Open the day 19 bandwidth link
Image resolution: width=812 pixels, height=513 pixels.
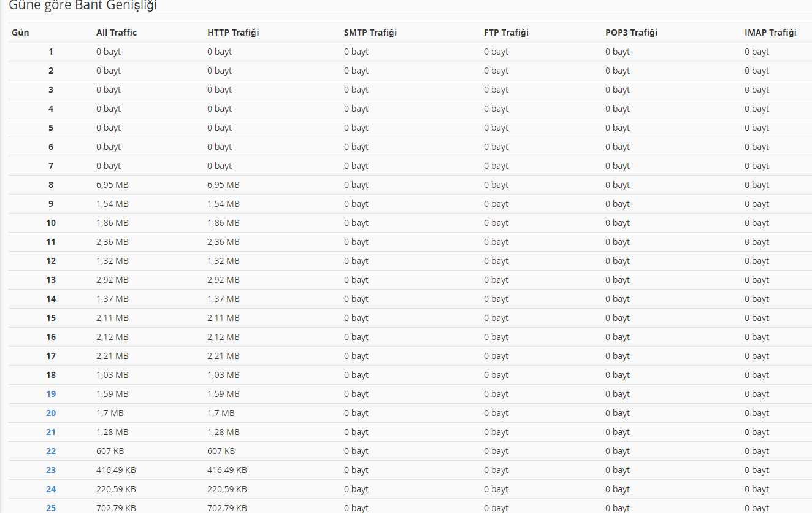[x=51, y=394]
